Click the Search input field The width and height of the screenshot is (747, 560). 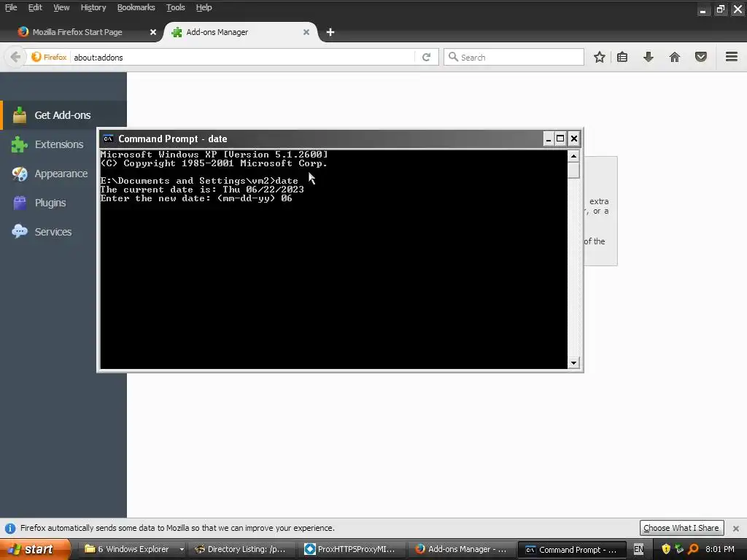click(514, 57)
